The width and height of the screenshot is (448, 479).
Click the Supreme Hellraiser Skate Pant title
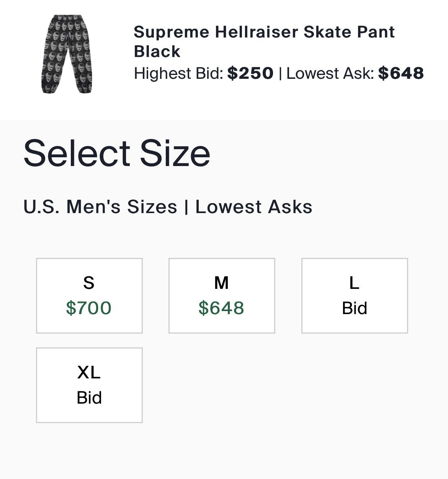(264, 41)
